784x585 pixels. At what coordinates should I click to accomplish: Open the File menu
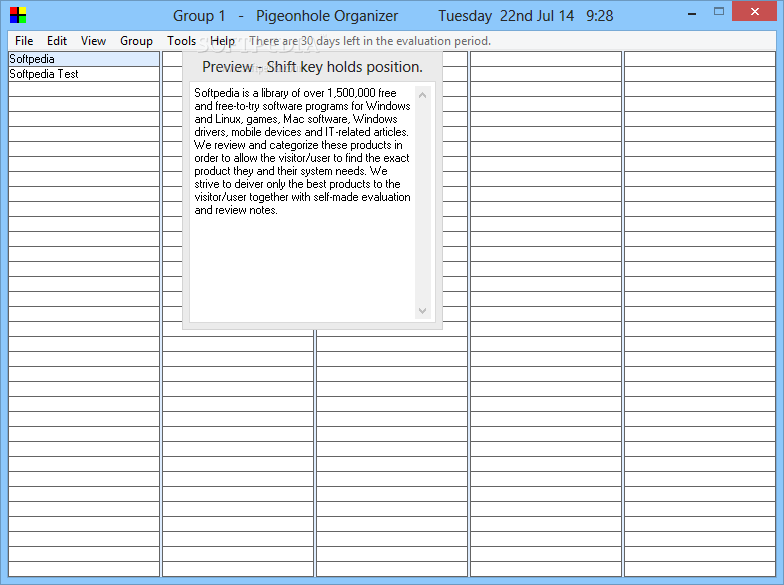pyautogui.click(x=24, y=41)
